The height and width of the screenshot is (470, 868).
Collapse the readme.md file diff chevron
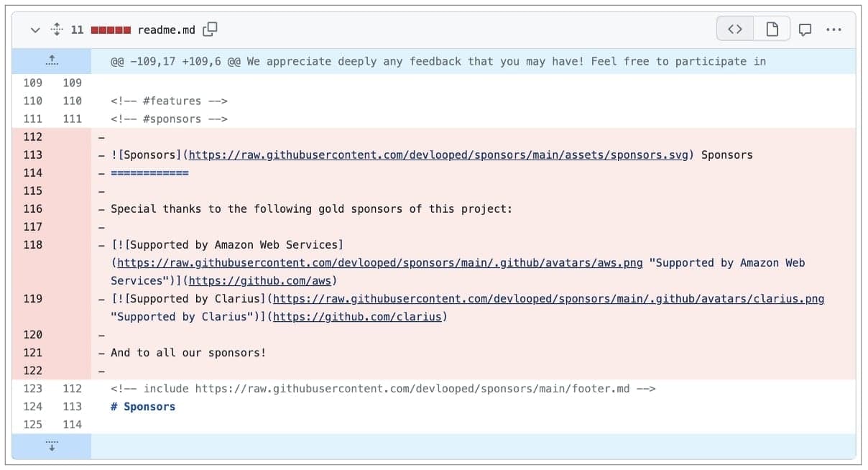[x=34, y=30]
